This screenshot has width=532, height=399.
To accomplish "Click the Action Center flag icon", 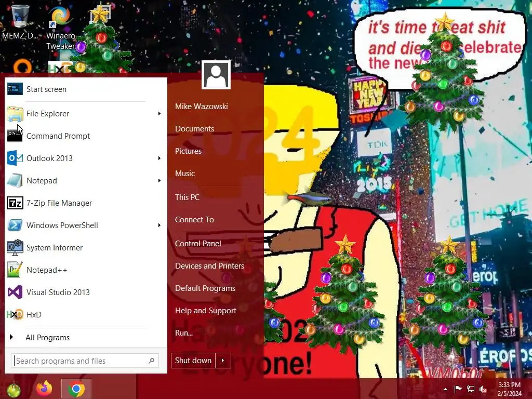I will 458,389.
